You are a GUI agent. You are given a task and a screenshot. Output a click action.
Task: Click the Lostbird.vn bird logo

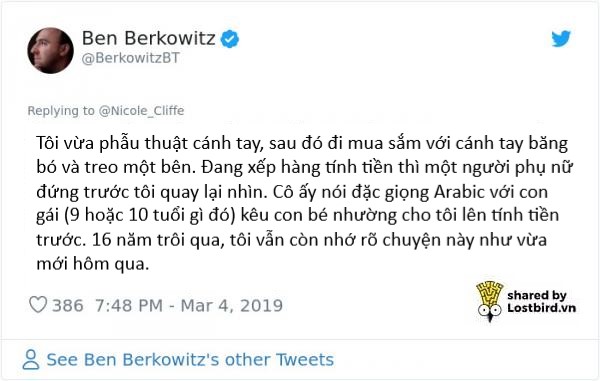[489, 301]
